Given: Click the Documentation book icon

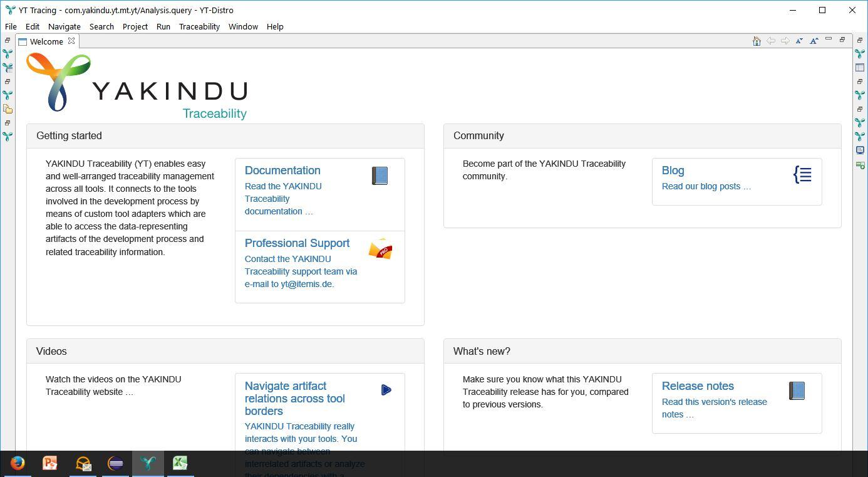Looking at the screenshot, I should [x=380, y=176].
